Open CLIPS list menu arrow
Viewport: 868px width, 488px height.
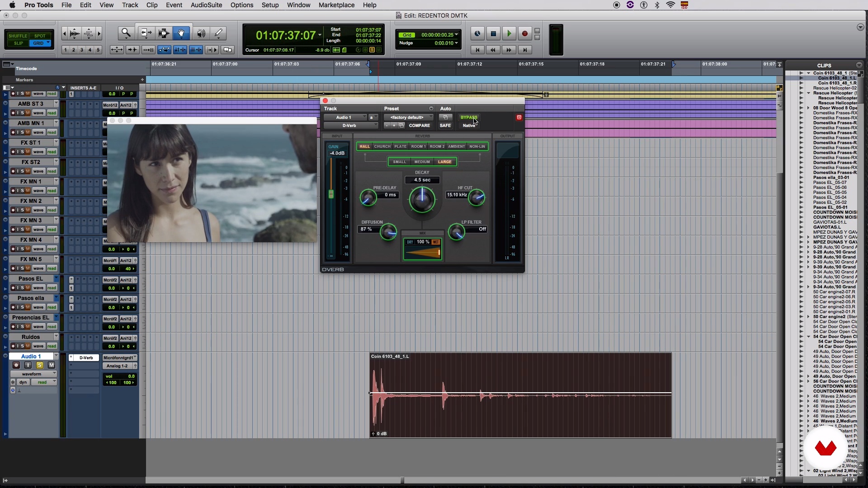coord(859,66)
